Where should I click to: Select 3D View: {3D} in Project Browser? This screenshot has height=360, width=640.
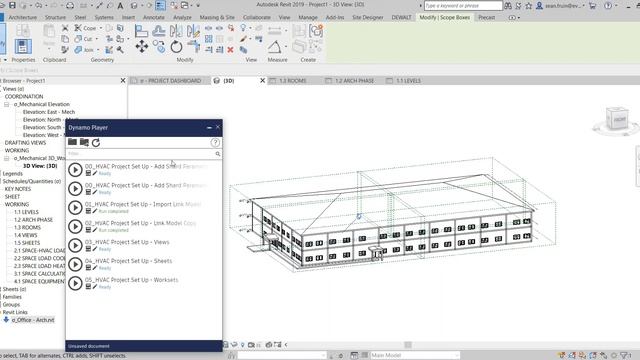[x=40, y=166]
